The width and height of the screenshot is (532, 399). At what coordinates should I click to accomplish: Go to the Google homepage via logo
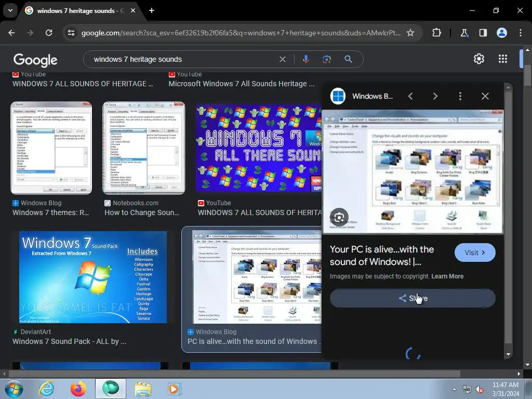35,60
